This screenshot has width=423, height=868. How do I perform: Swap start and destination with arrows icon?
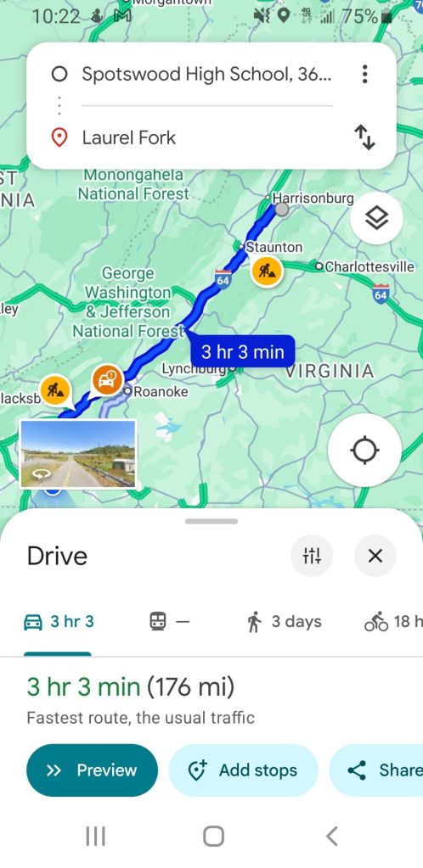pos(364,137)
